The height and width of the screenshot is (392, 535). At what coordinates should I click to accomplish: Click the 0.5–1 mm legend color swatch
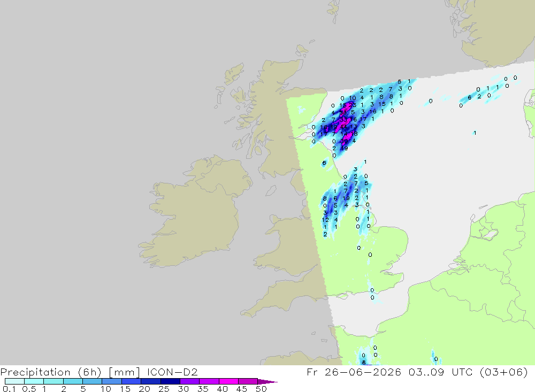coord(34,381)
